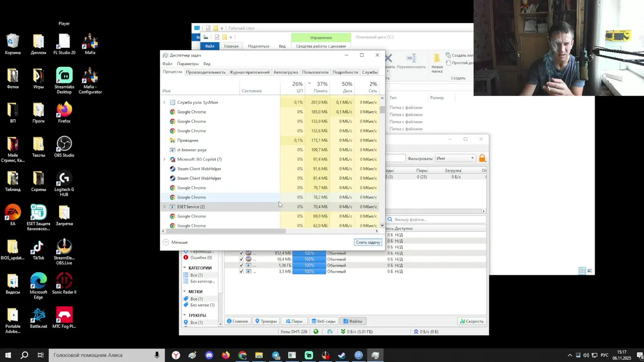Click the Снять задачу button

(368, 242)
